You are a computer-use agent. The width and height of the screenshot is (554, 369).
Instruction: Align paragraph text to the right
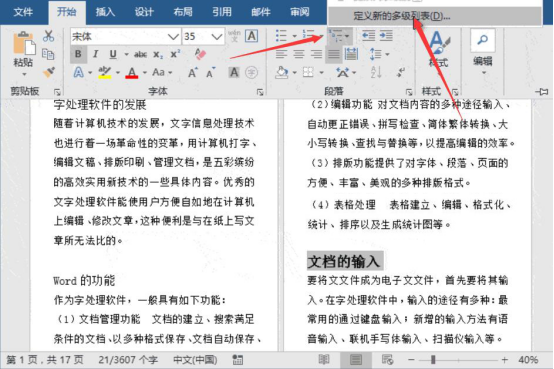pos(316,54)
